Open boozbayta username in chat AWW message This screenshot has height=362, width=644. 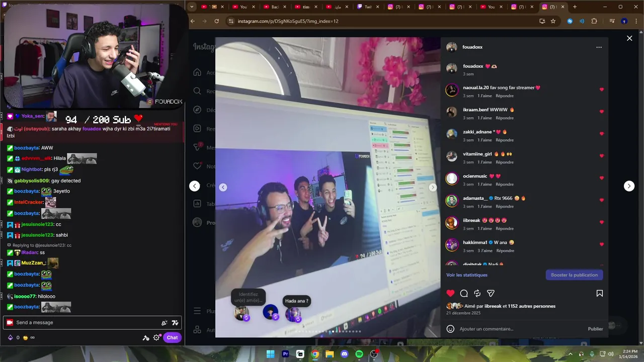(x=26, y=148)
